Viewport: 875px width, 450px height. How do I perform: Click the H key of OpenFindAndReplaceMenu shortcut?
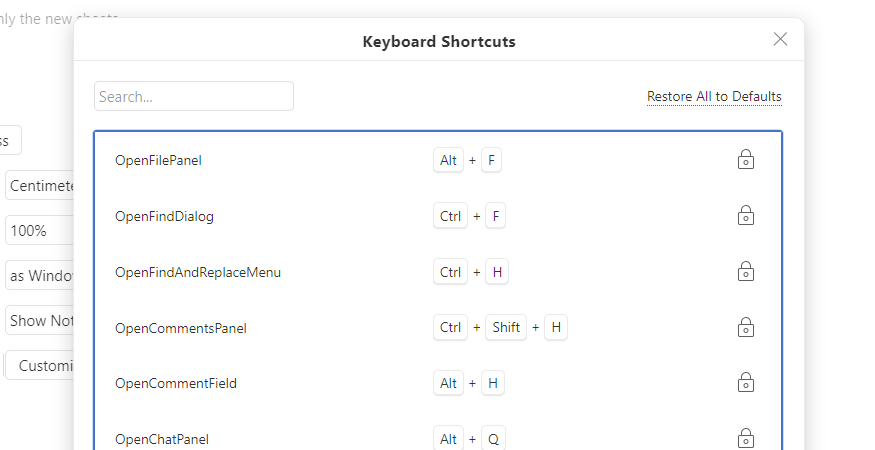pyautogui.click(x=497, y=272)
